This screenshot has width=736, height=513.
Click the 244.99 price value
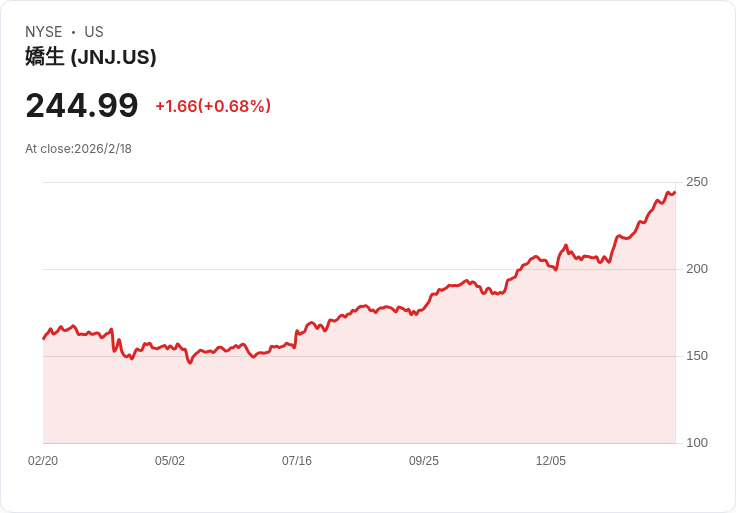tap(82, 105)
